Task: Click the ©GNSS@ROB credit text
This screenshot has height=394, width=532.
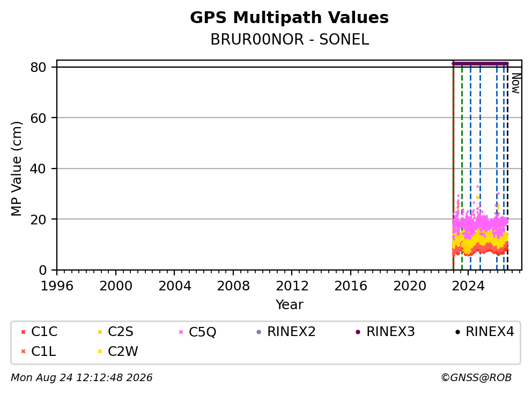Action: (x=476, y=378)
